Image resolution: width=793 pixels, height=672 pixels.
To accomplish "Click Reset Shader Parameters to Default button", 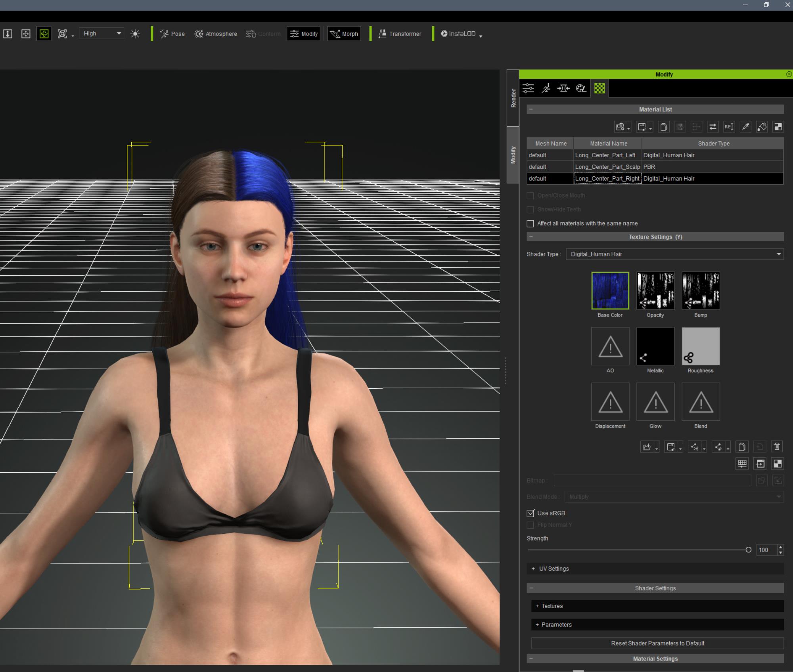I will (657, 643).
